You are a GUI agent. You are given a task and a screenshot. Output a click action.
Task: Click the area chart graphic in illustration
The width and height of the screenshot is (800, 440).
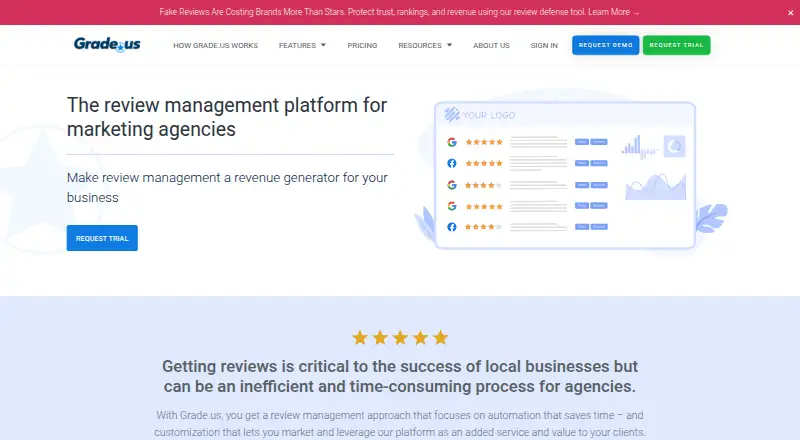pos(656,186)
